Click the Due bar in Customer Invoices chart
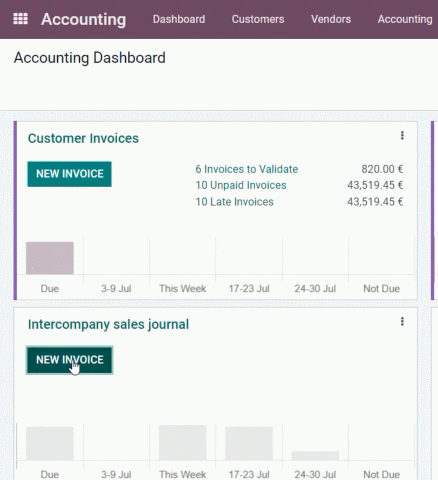Image resolution: width=438 pixels, height=480 pixels. [50, 258]
